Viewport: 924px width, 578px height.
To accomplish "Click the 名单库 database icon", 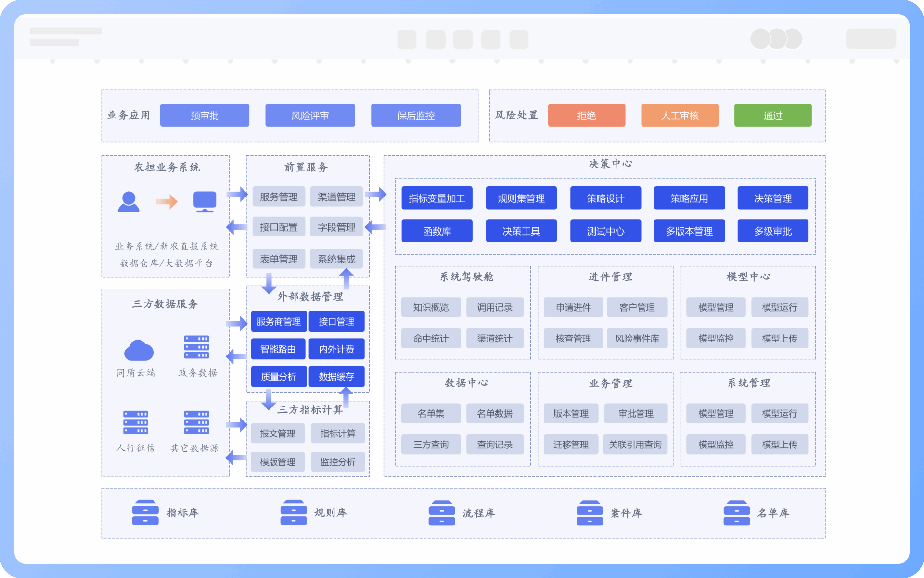I will [737, 513].
